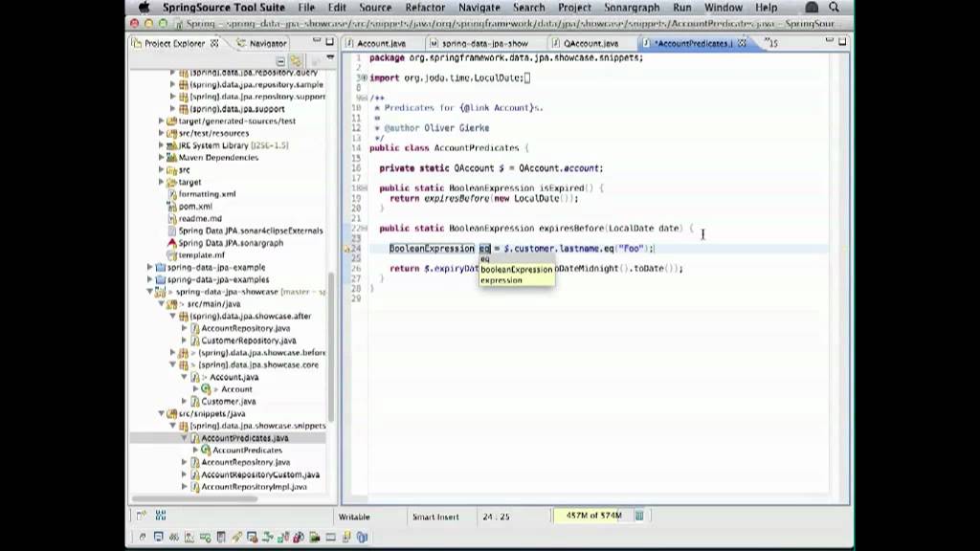Click the heap status memory bar

(593, 516)
